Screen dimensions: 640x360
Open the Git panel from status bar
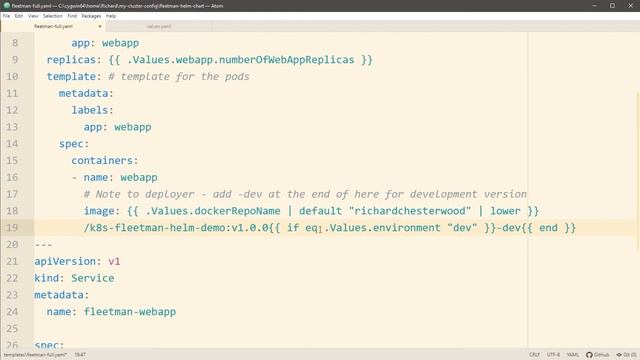[x=626, y=355]
